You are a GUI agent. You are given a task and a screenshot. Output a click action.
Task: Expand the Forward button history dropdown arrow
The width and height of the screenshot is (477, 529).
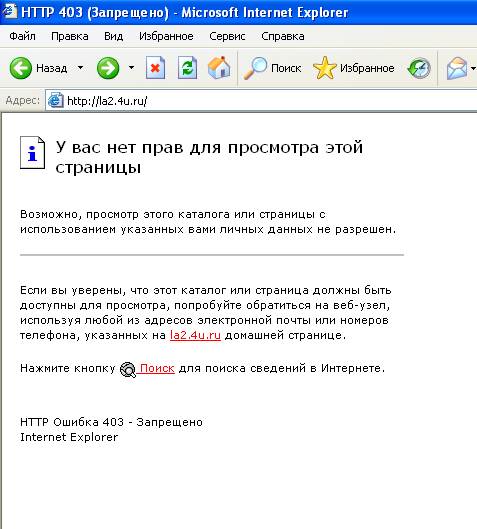131,67
